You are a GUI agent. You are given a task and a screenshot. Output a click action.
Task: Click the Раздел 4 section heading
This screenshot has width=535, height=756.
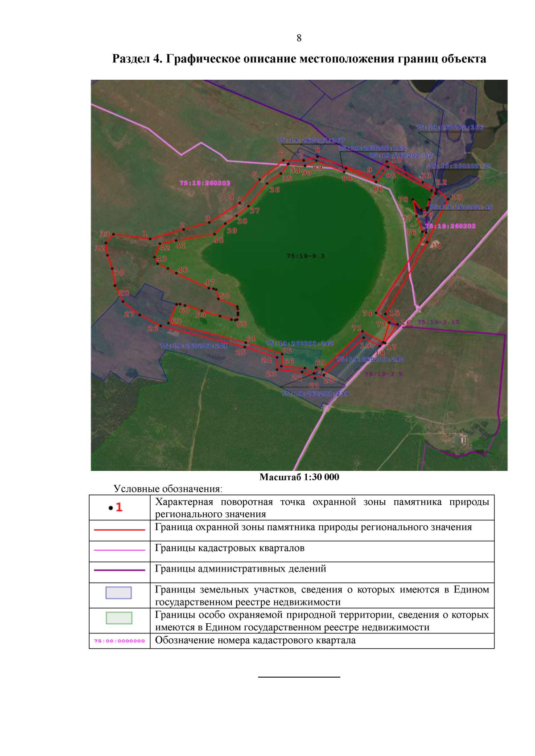[x=299, y=59]
